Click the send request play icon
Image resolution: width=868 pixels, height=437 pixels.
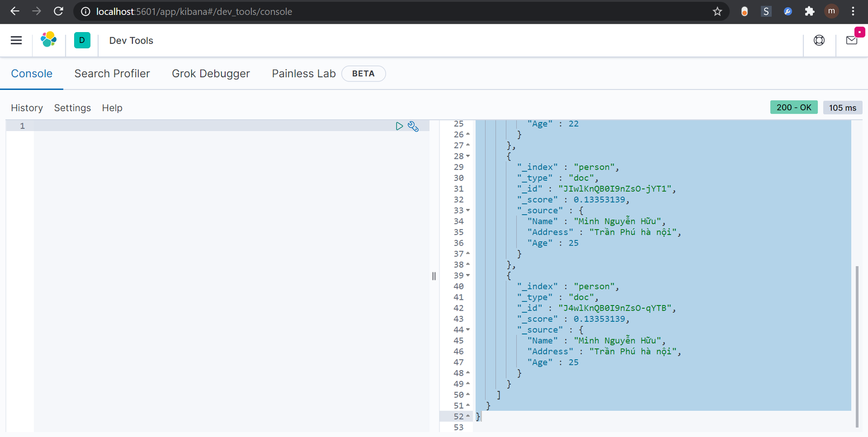(x=399, y=126)
